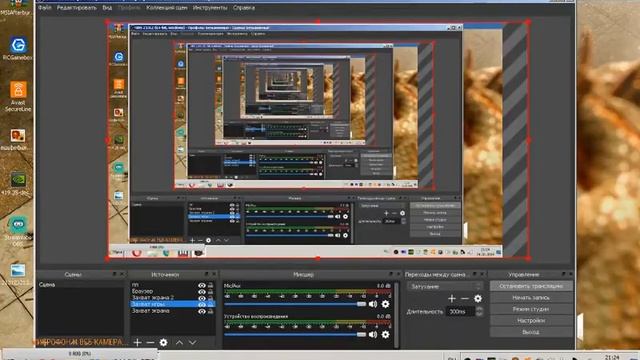Increase the Длительность value with up arrow
Screen dimensions: 640x360
480,309
